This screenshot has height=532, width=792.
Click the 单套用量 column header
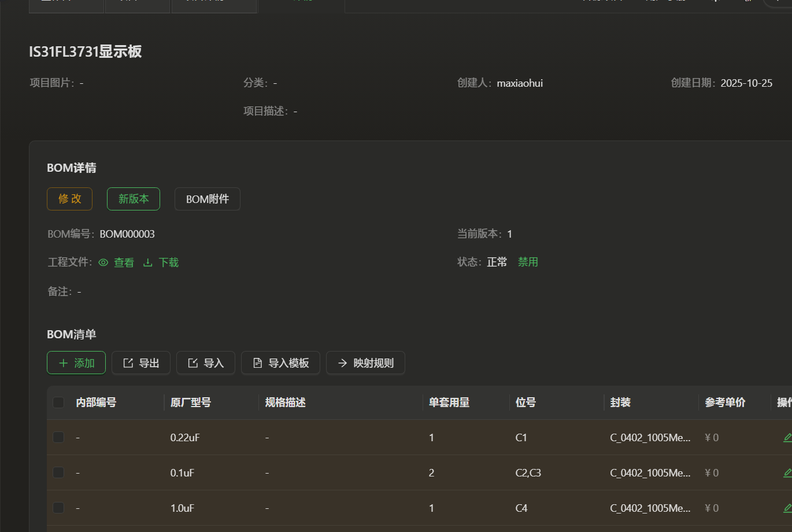coord(449,402)
